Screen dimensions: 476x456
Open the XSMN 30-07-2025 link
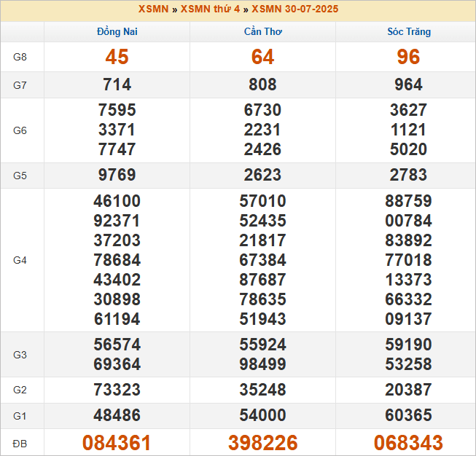point(295,9)
